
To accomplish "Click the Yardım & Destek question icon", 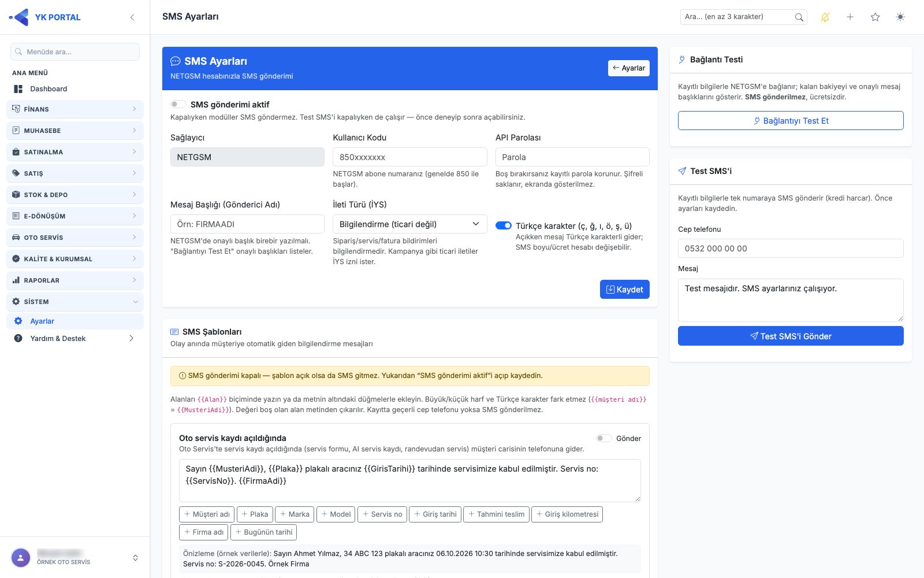I will click(18, 339).
